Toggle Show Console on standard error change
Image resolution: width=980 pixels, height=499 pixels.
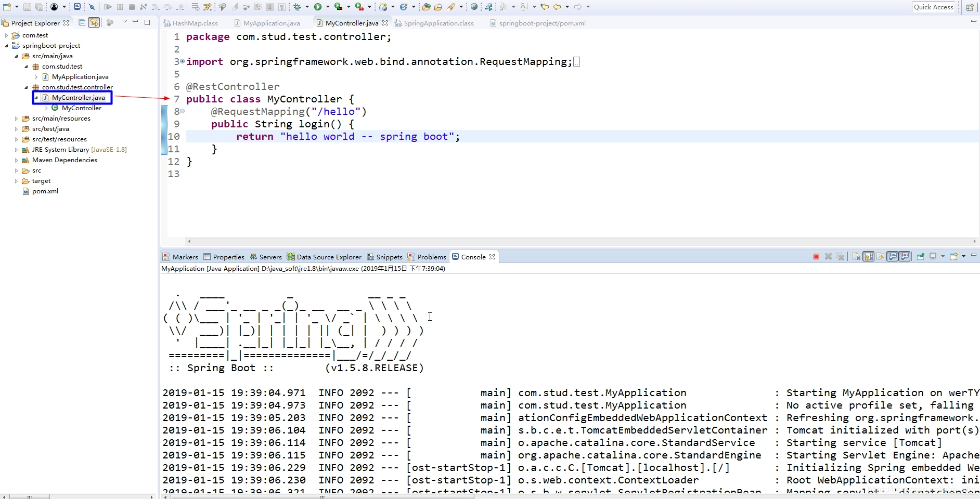(x=905, y=257)
